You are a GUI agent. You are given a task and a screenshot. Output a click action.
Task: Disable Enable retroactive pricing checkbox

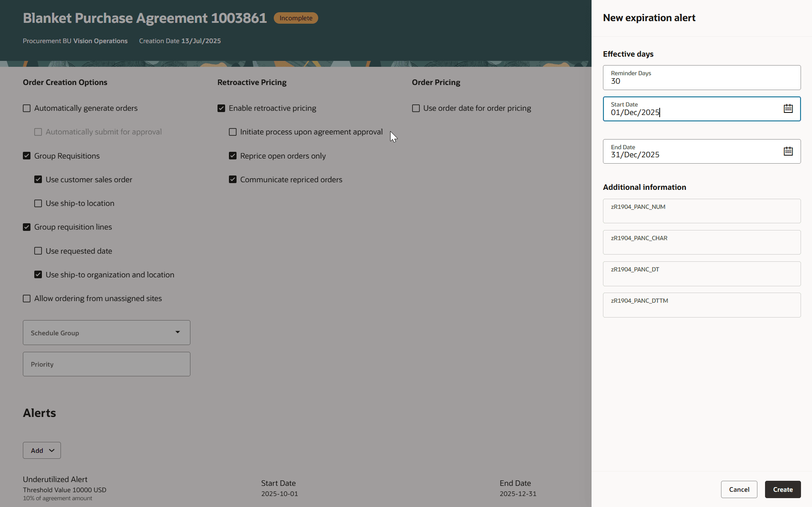coord(221,108)
